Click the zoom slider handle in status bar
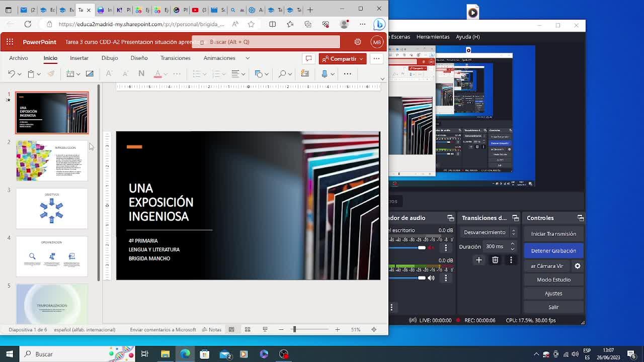This screenshot has height=362, width=644. click(294, 330)
